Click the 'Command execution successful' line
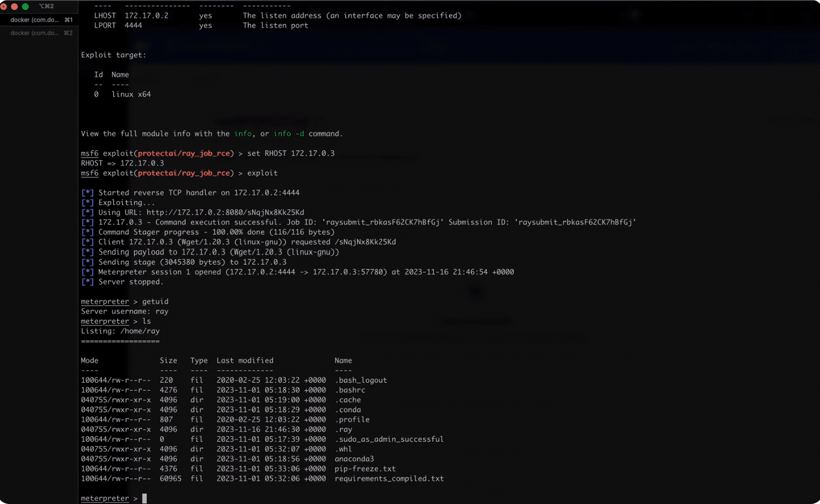 pyautogui.click(x=359, y=222)
